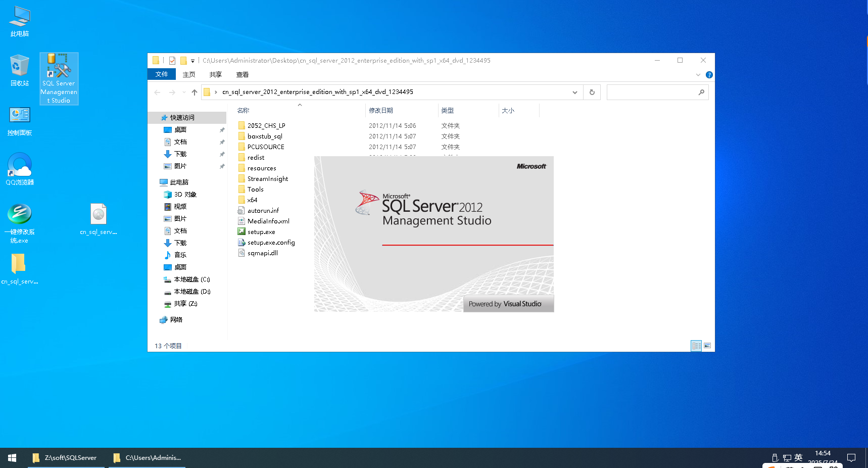This screenshot has width=868, height=468.
Task: Open Explorer help question mark icon
Action: coord(709,75)
